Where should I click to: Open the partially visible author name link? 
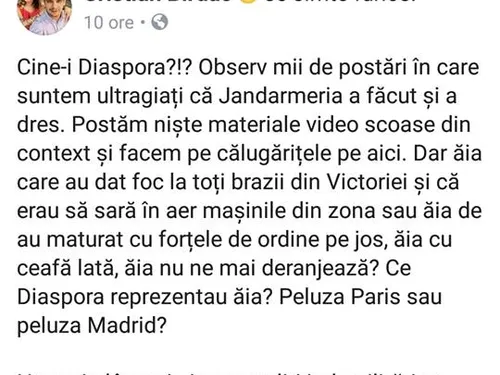[x=157, y=3]
